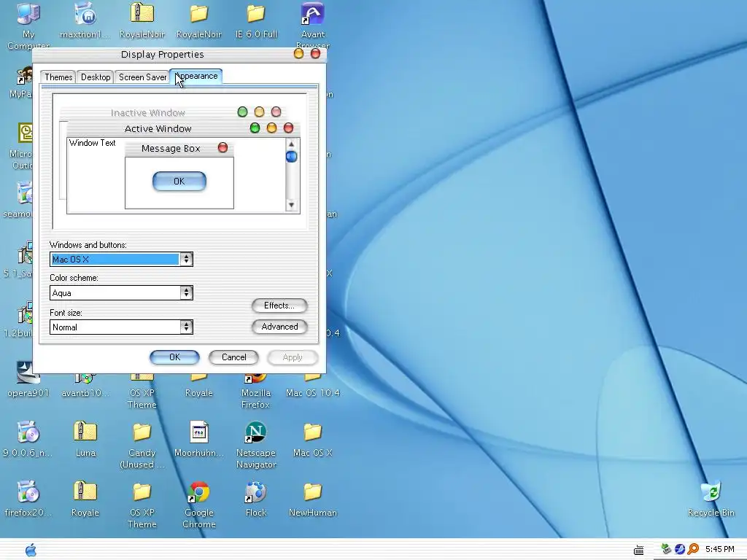
Task: Click the orange magnifier tray icon
Action: point(693,549)
